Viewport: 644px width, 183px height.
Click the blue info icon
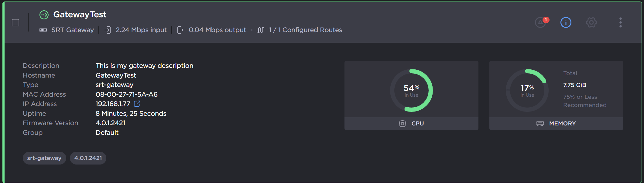566,22
